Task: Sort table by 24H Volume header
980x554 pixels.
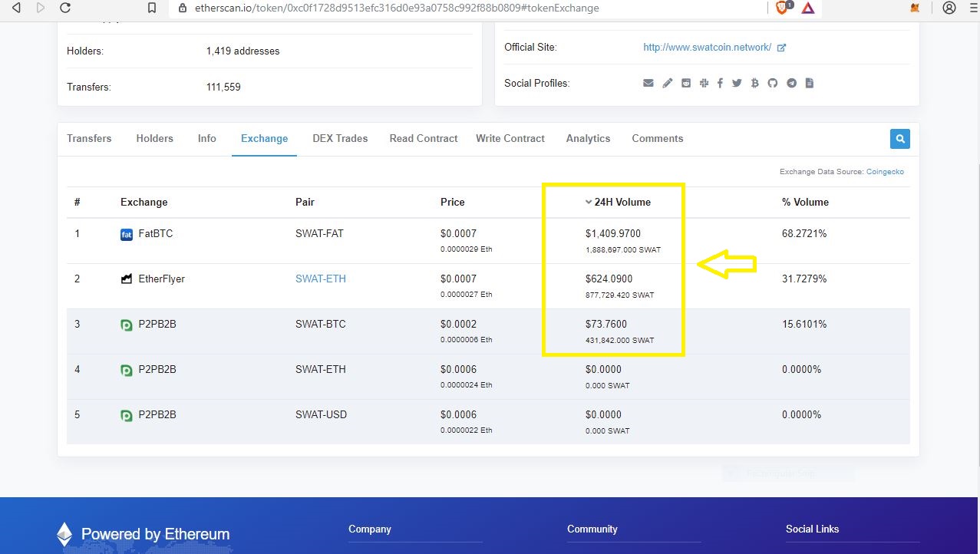Action: click(618, 202)
